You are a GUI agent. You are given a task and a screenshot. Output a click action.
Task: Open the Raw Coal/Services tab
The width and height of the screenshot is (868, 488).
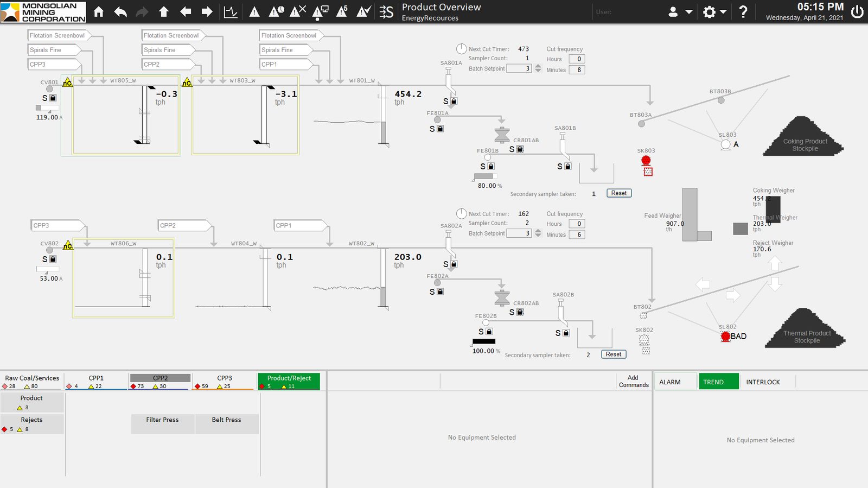[x=32, y=381]
